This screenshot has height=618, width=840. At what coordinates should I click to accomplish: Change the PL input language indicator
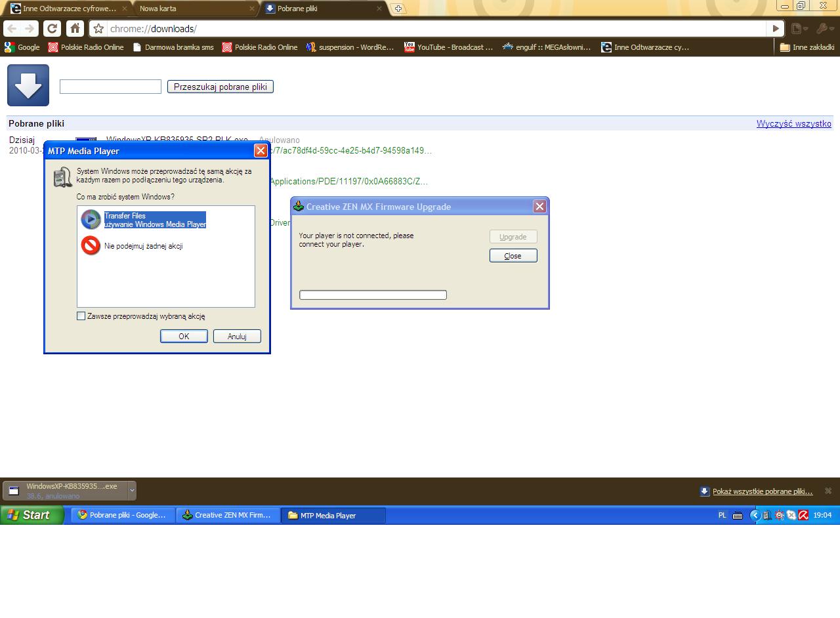(x=722, y=516)
